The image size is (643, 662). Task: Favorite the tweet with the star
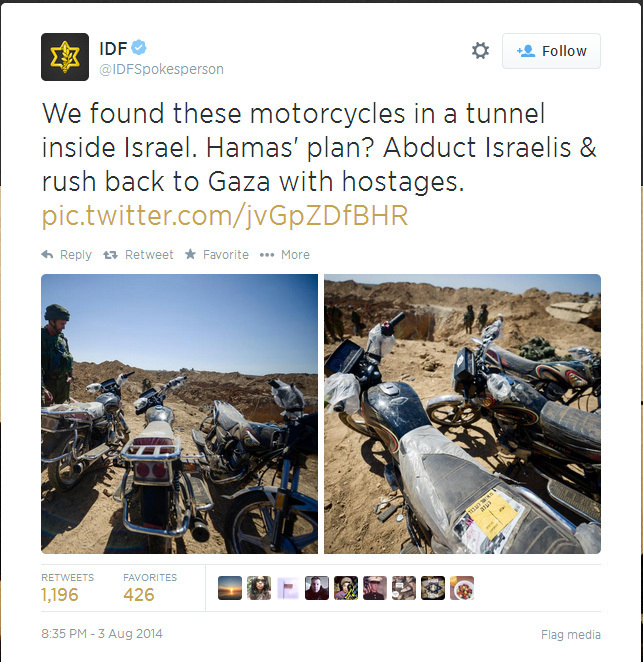coord(217,255)
